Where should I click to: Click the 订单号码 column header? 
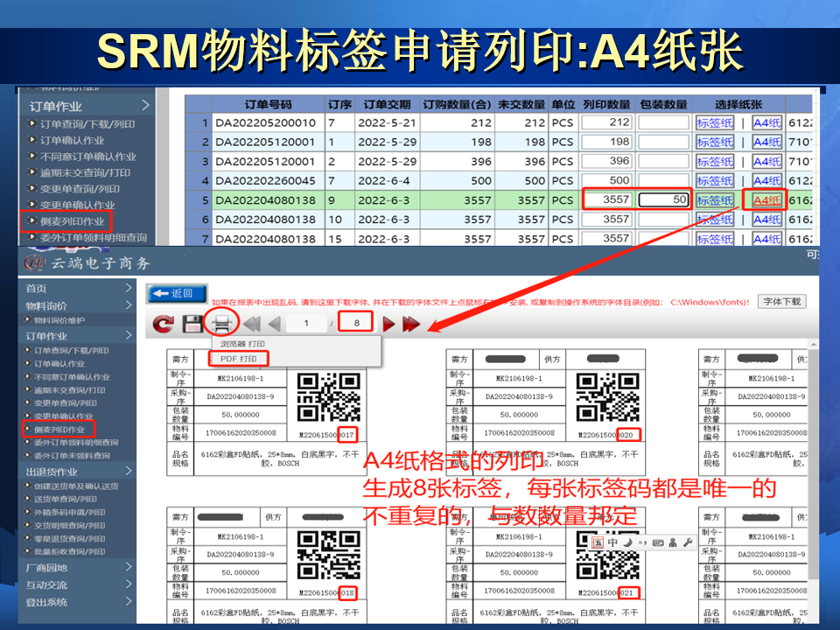[268, 104]
